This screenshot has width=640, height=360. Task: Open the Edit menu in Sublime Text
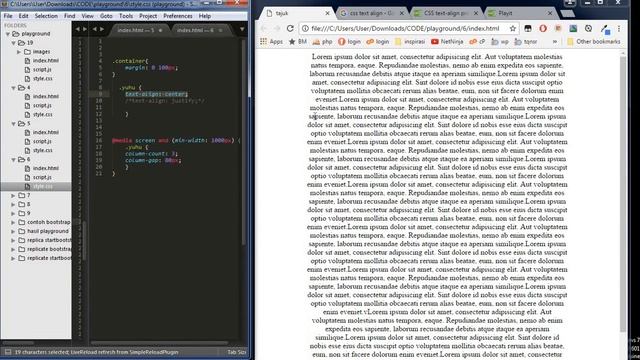point(23,16)
